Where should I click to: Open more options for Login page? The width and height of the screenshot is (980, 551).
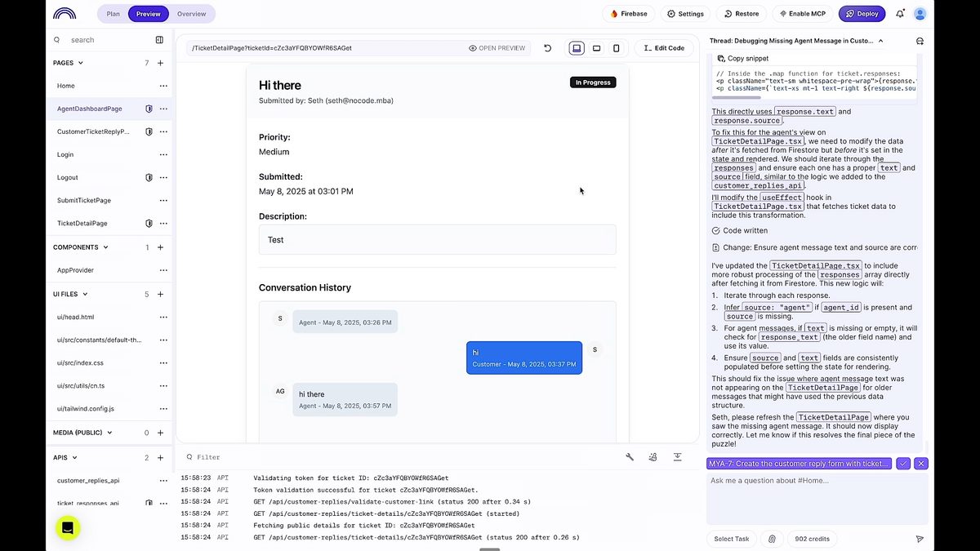[x=163, y=154]
